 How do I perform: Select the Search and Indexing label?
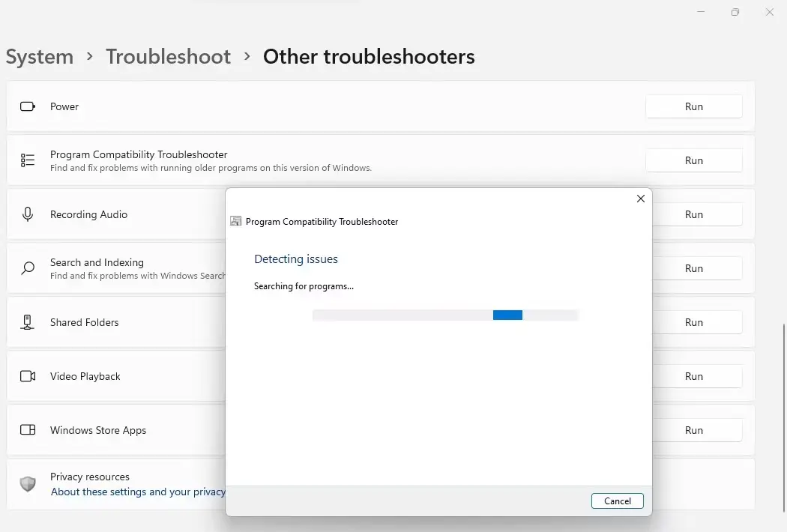pos(97,262)
